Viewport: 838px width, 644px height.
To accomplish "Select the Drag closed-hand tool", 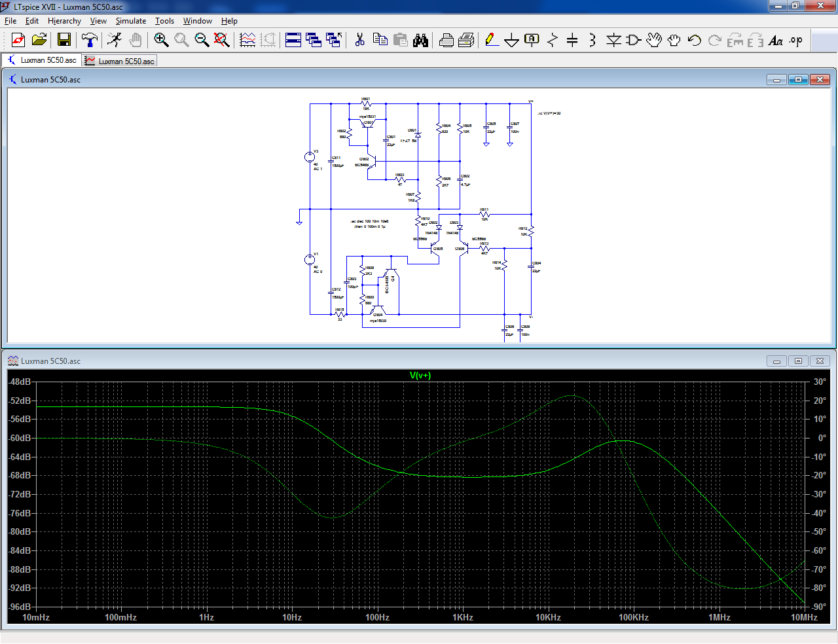I will click(x=674, y=40).
